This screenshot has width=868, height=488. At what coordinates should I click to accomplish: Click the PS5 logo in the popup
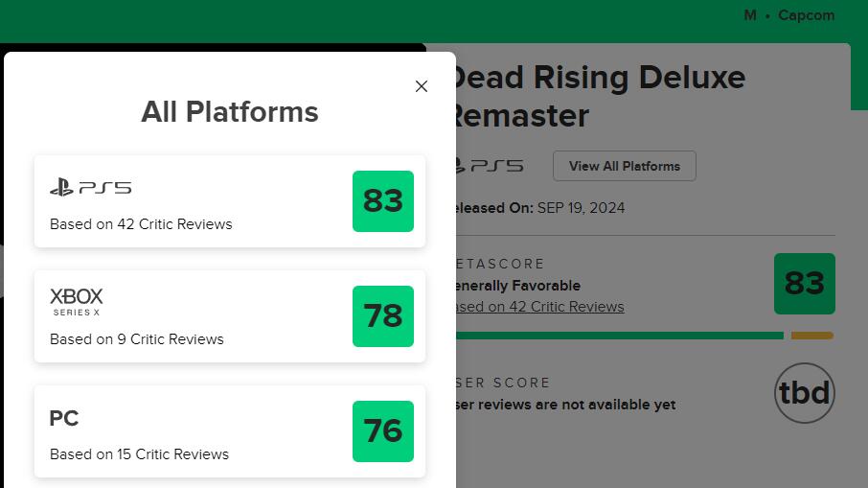90,188
